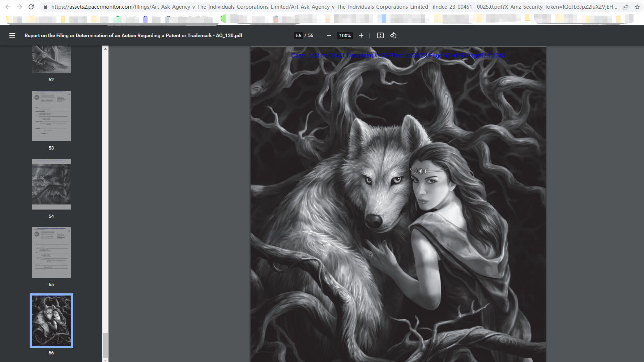The image size is (644, 362).
Task: Go back to previous browser page
Action: click(8, 7)
